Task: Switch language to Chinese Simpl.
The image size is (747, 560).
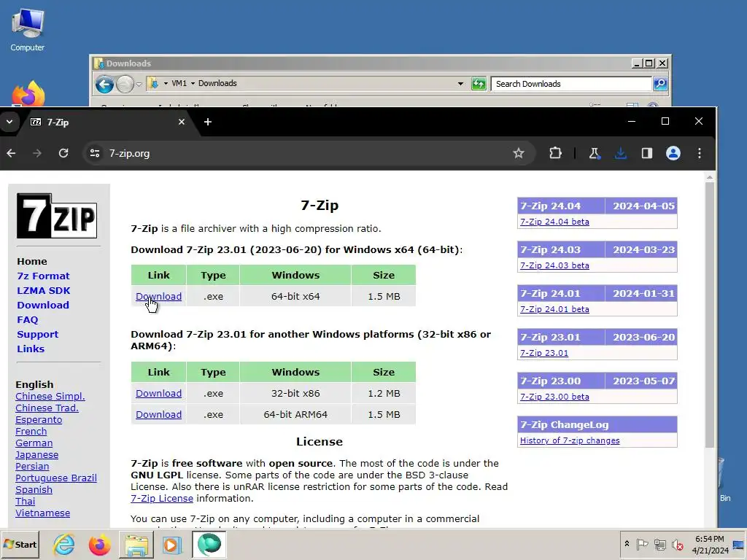Action: click(x=50, y=396)
